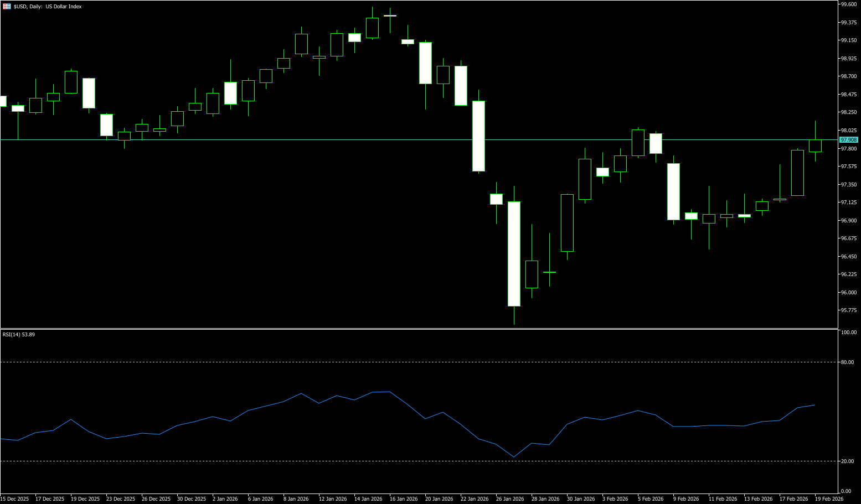Click the 96.000 price scale label
The height and width of the screenshot is (504, 861).
(849, 293)
